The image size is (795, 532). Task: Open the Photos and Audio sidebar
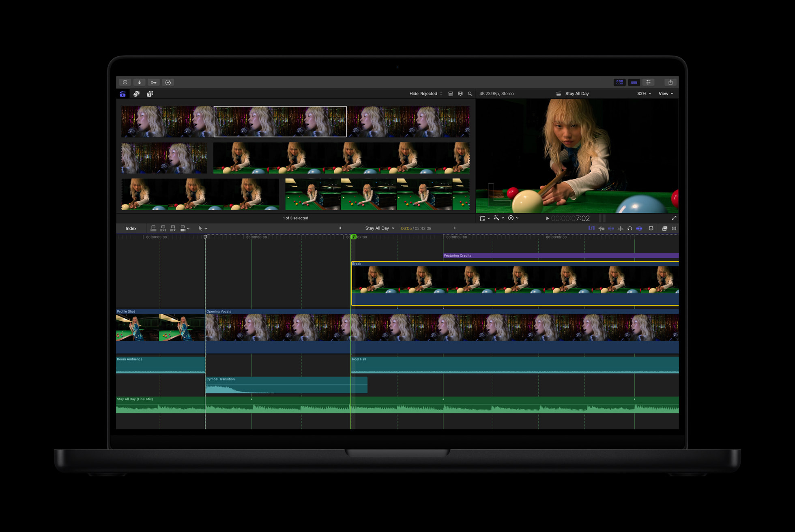(x=136, y=94)
